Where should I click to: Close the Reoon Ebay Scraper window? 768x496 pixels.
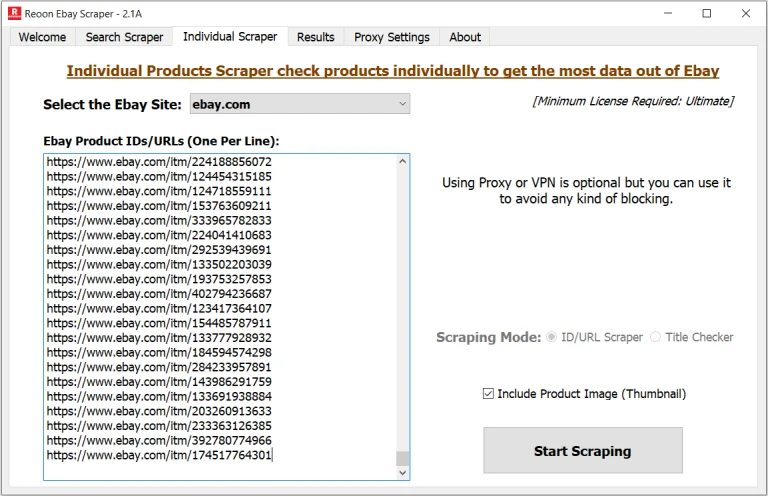(745, 13)
